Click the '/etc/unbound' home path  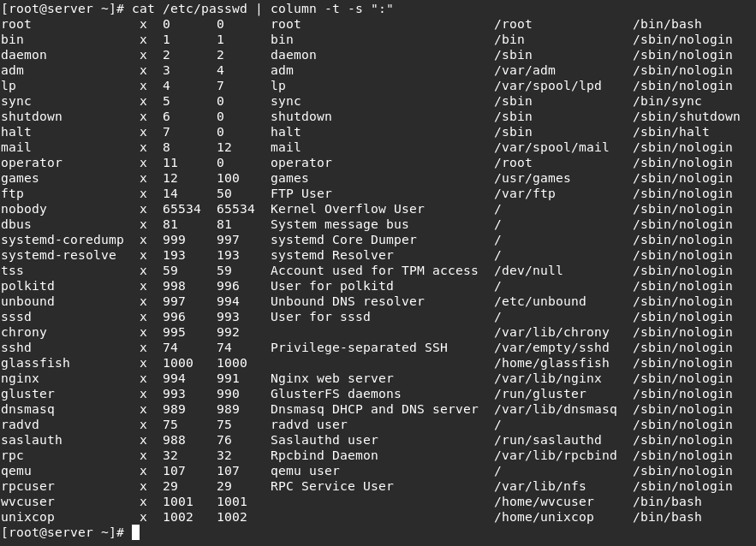(540, 301)
